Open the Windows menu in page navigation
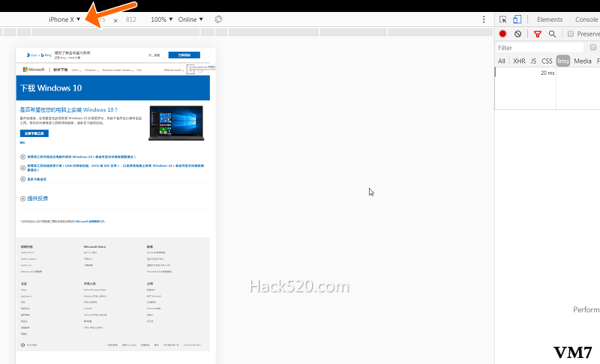Viewport: 600px width, 364px height. click(x=91, y=70)
